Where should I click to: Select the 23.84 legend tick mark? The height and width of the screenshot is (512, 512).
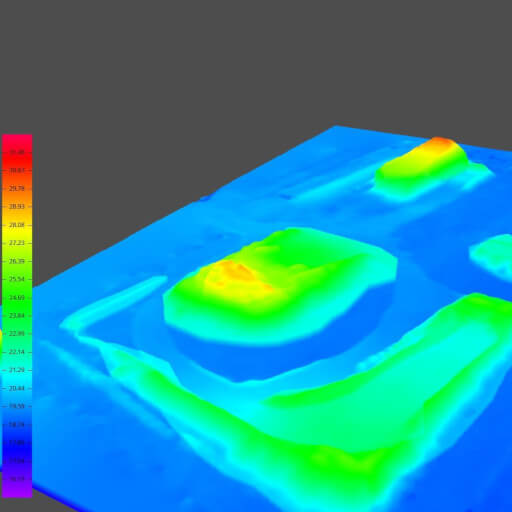point(17,315)
